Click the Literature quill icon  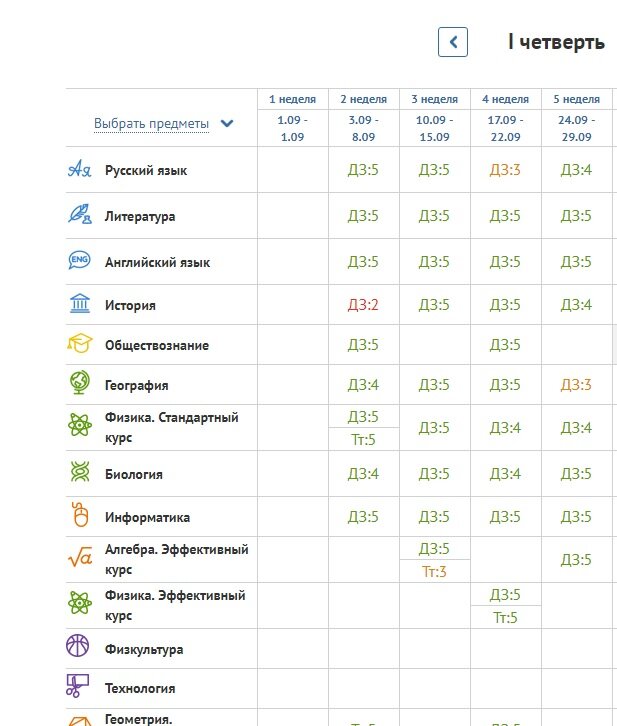[x=79, y=215]
